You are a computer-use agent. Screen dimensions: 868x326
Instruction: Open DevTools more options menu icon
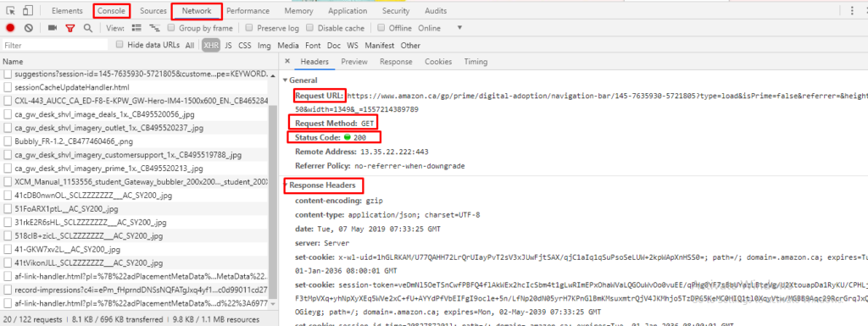pyautogui.click(x=852, y=10)
